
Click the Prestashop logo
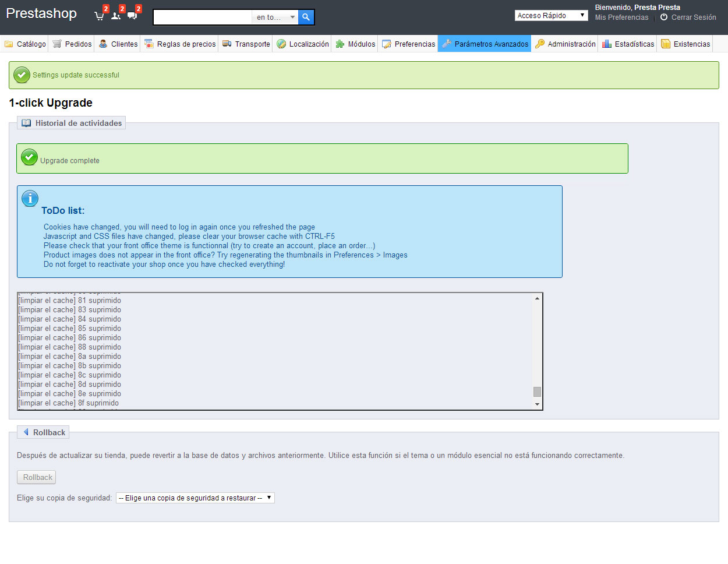[41, 13]
